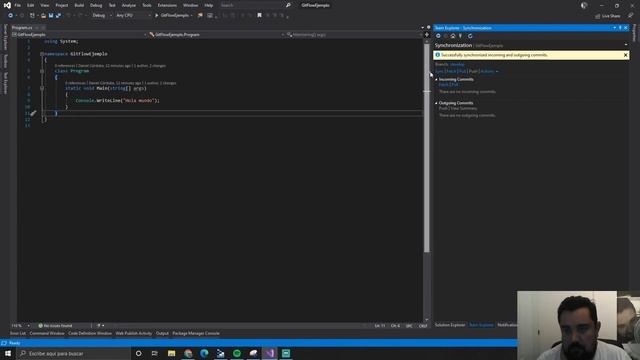Image resolution: width=640 pixels, height=360 pixels.
Task: Click the screwdriver quick actions icon in the margin
Action: tap(33, 113)
